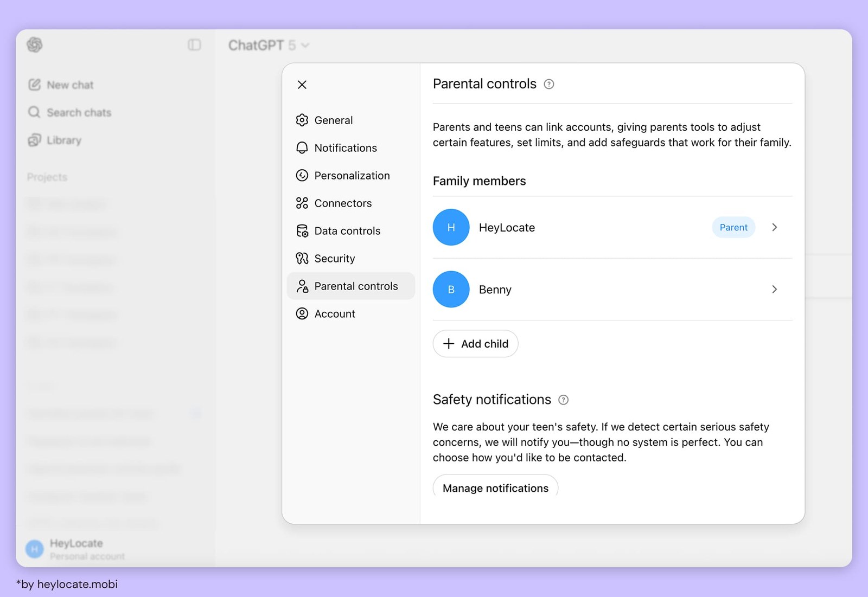Click the help icon beside Parental controls heading
Screen dimensions: 868x597
pyautogui.click(x=549, y=84)
